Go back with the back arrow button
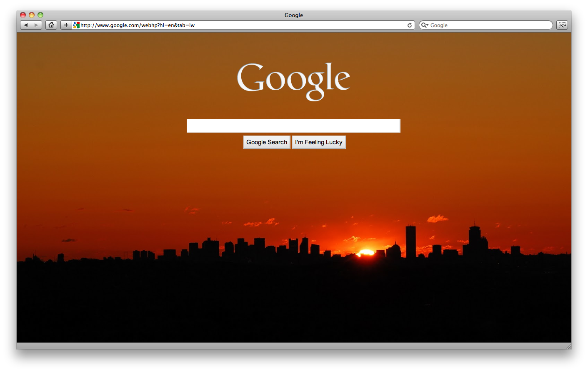Image resolution: width=588 pixels, height=372 pixels. pos(26,25)
